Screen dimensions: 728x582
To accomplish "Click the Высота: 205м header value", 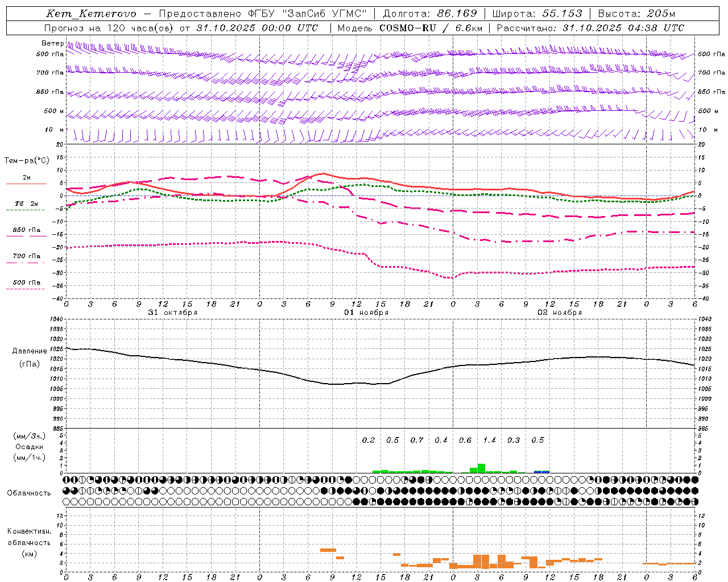I will pyautogui.click(x=636, y=14).
